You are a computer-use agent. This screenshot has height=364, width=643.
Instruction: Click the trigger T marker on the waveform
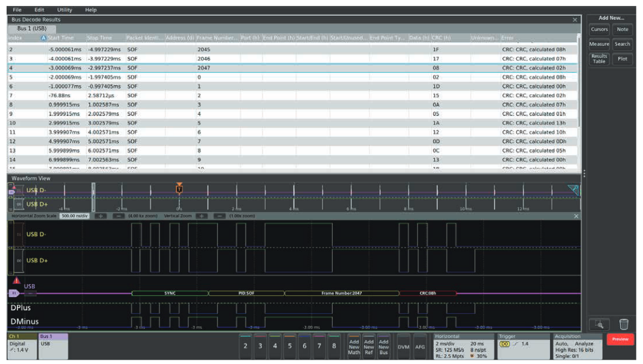pos(179,190)
